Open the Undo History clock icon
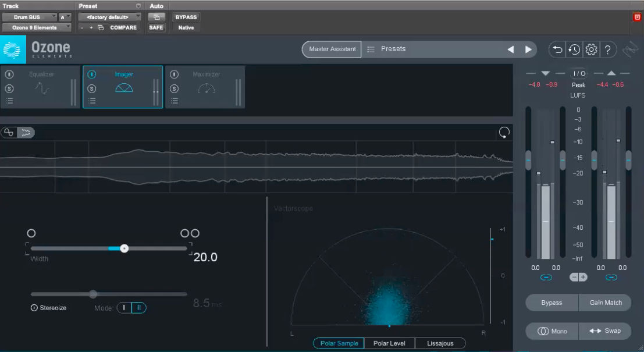This screenshot has width=644, height=352. [x=574, y=49]
